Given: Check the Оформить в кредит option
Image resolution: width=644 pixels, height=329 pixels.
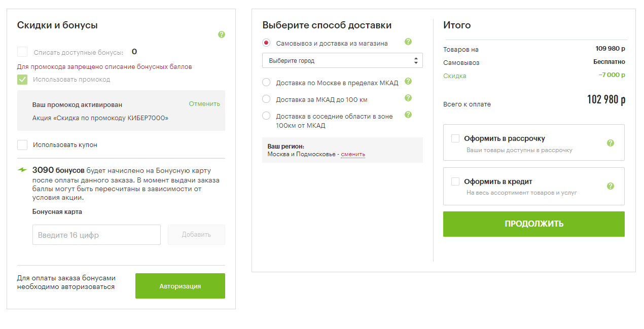Looking at the screenshot, I should coord(455,181).
